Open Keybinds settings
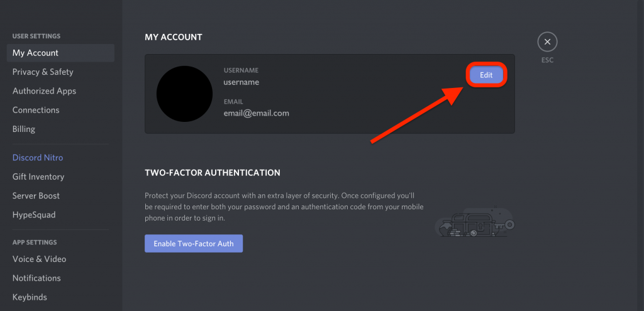Image resolution: width=644 pixels, height=311 pixels. (60, 297)
